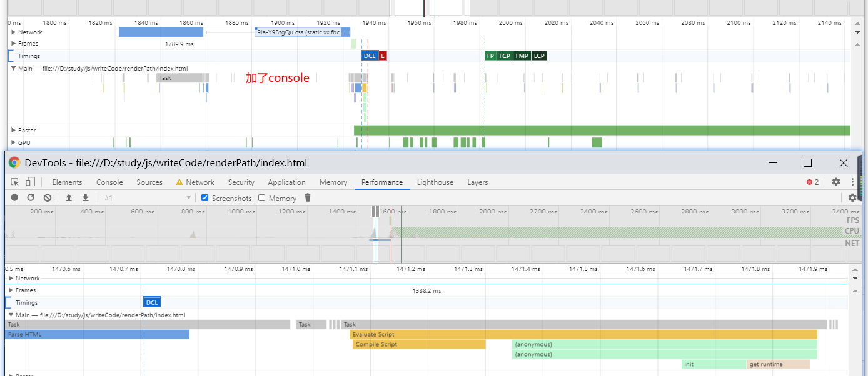Viewport: 868px width, 376px height.
Task: Expand the GPU track in background window
Action: click(x=14, y=142)
